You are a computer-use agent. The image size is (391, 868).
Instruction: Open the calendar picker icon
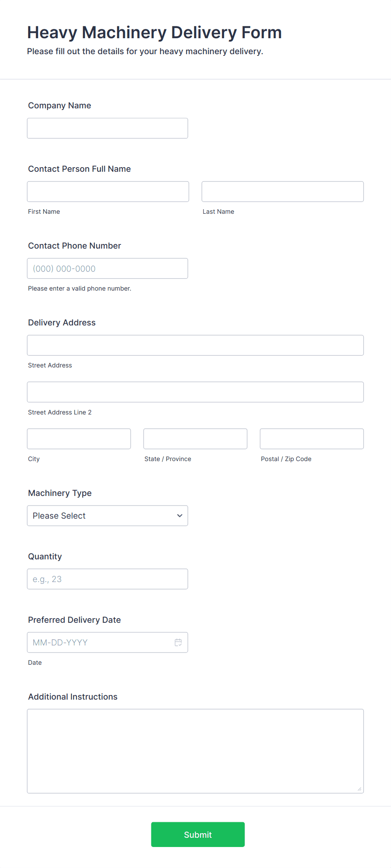(178, 642)
